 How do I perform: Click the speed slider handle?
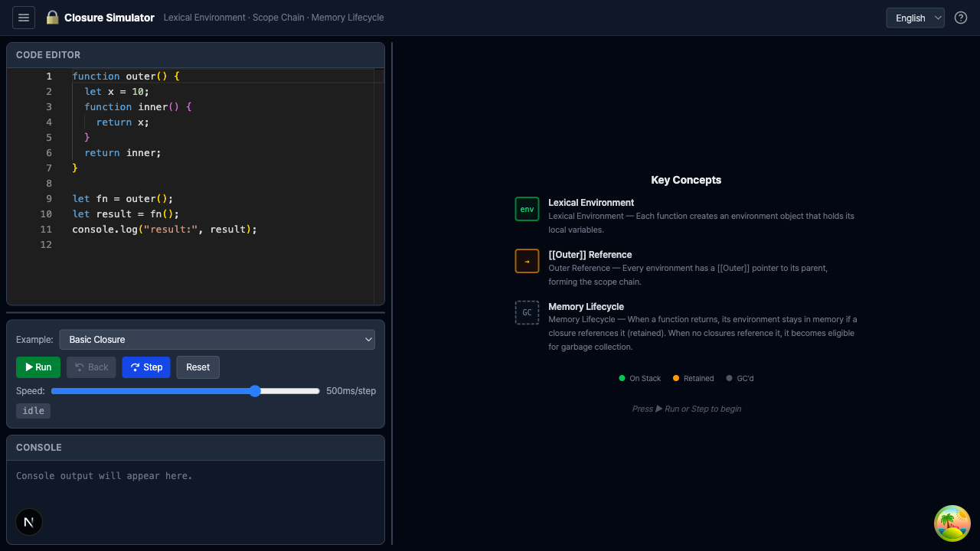tap(255, 391)
